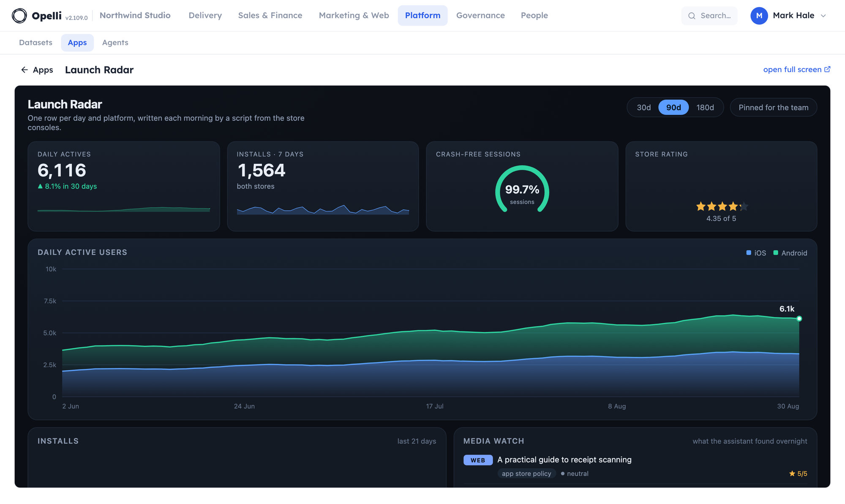This screenshot has width=845, height=504.
Task: Click the app store policy tag
Action: click(526, 474)
